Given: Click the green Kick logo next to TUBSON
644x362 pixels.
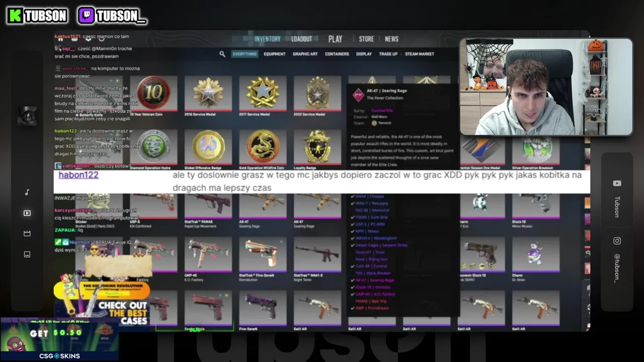Looking at the screenshot, I should point(15,16).
